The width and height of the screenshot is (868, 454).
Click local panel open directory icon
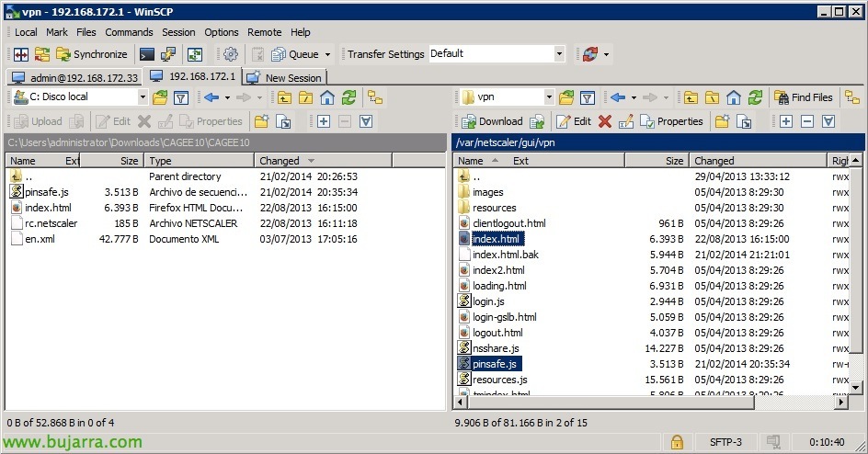click(x=160, y=97)
